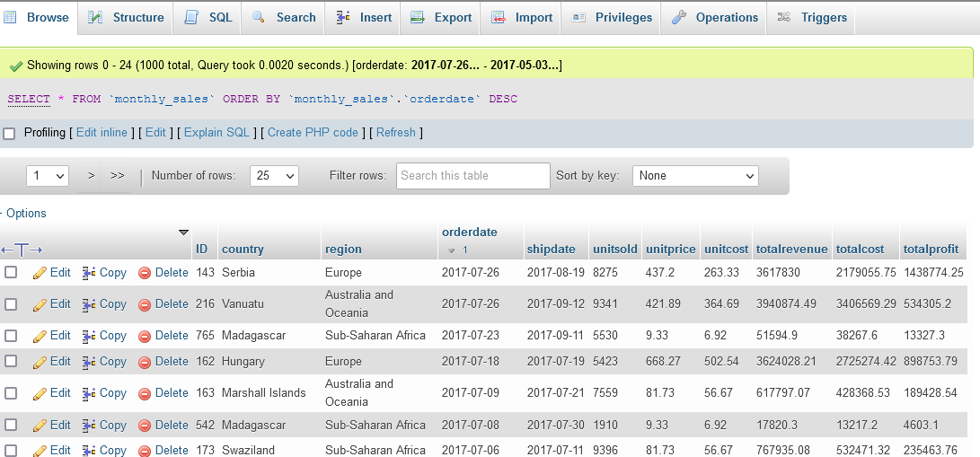Select row checkbox for ID 542 Madagascar

[x=11, y=425]
